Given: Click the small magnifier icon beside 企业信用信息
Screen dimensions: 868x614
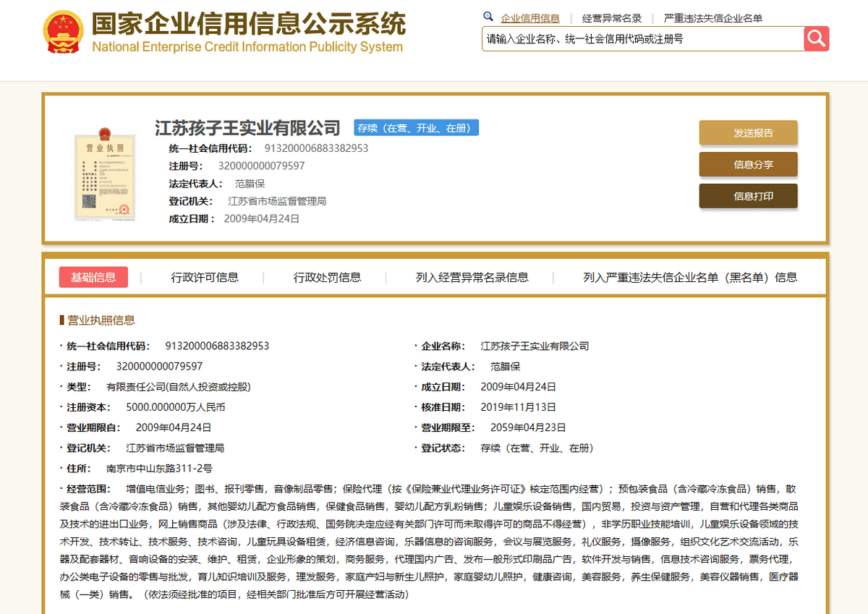Looking at the screenshot, I should [x=488, y=17].
